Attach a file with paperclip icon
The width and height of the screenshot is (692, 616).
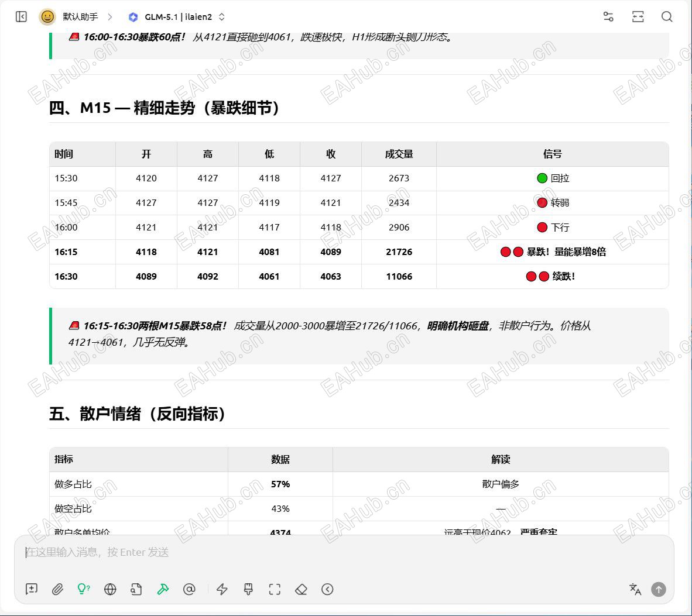click(x=57, y=589)
